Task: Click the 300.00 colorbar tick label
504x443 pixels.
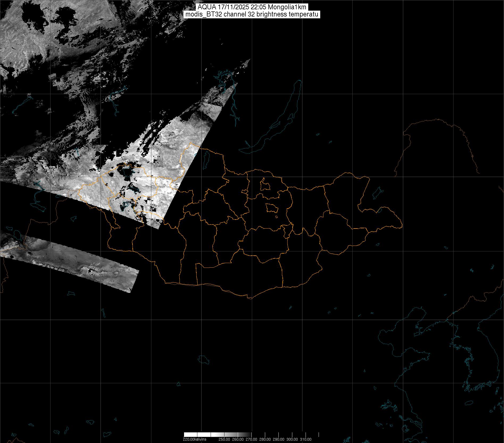Action: pos(292,439)
